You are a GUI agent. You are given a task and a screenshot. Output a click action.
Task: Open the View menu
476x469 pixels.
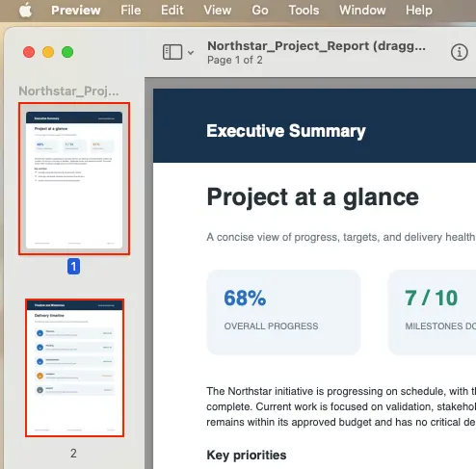[x=218, y=11]
